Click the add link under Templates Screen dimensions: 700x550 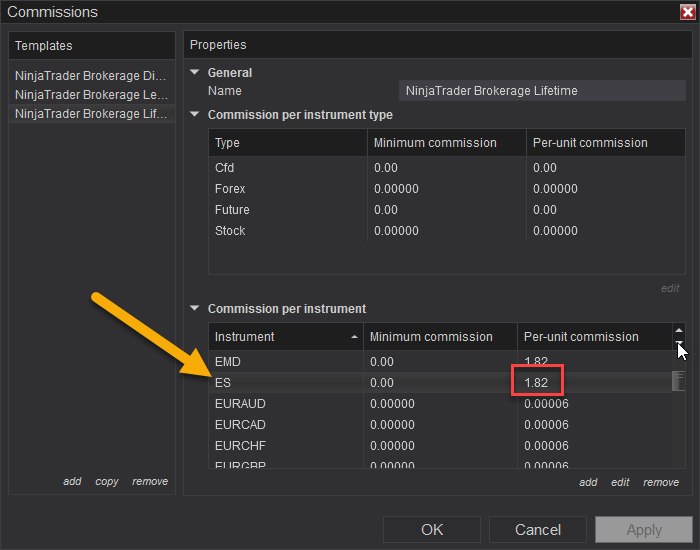[72, 481]
